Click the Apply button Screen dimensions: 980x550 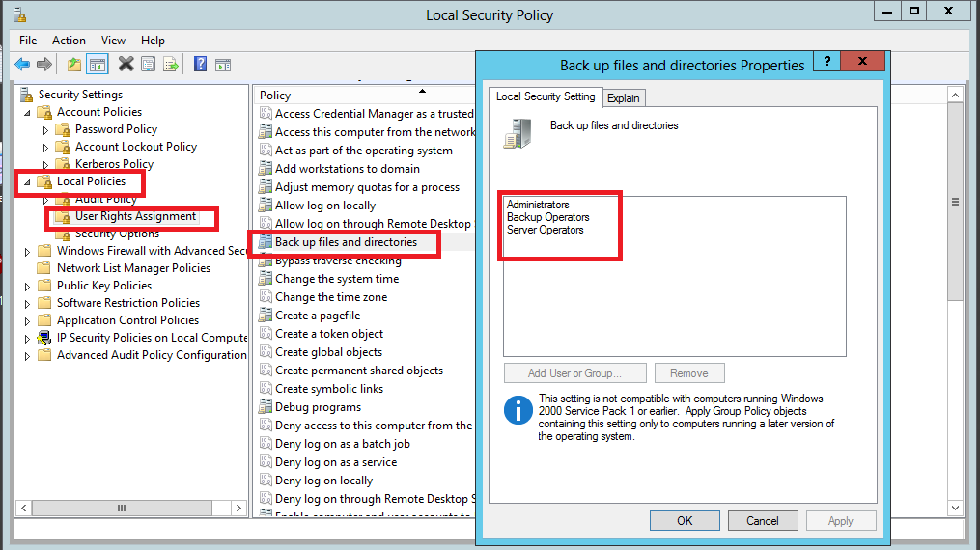841,521
